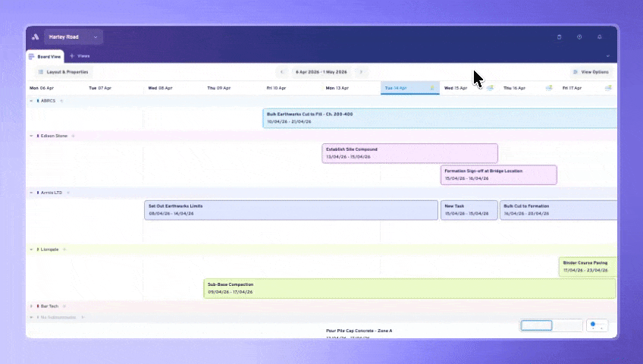Click the weather icon on Wed 15 Apr

pyautogui.click(x=490, y=88)
